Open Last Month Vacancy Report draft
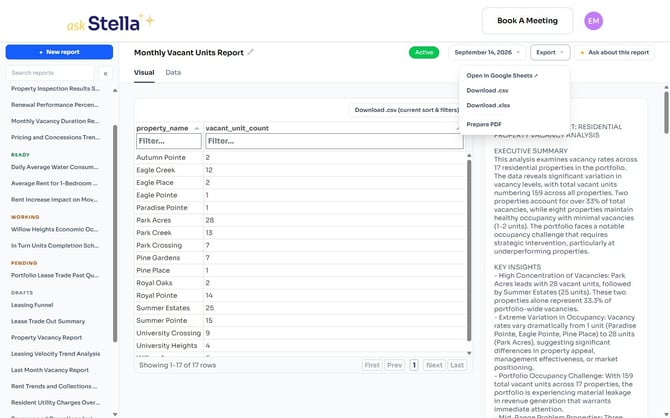670x418 pixels. [50, 370]
